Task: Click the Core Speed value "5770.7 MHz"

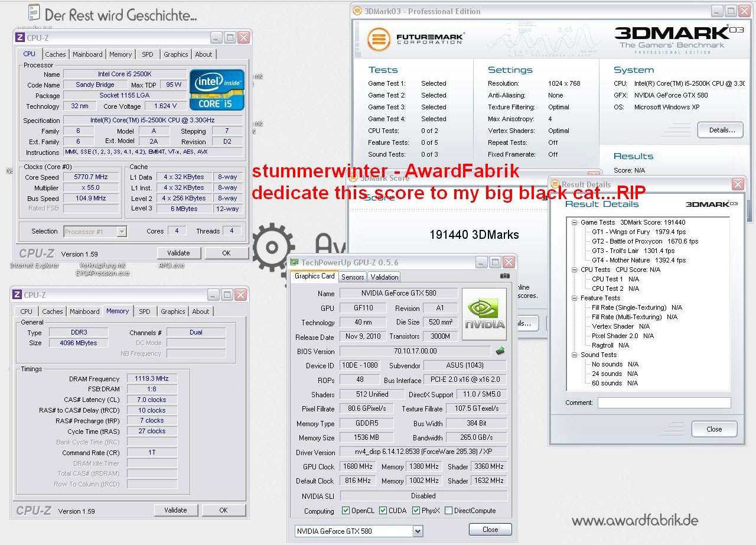Action: pyautogui.click(x=92, y=177)
